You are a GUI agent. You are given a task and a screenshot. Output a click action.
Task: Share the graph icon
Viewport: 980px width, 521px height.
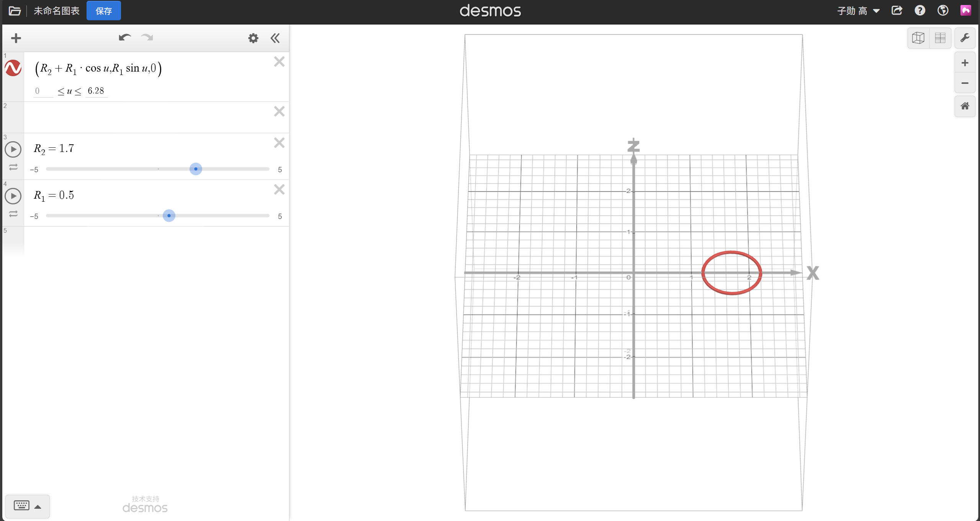pyautogui.click(x=897, y=10)
